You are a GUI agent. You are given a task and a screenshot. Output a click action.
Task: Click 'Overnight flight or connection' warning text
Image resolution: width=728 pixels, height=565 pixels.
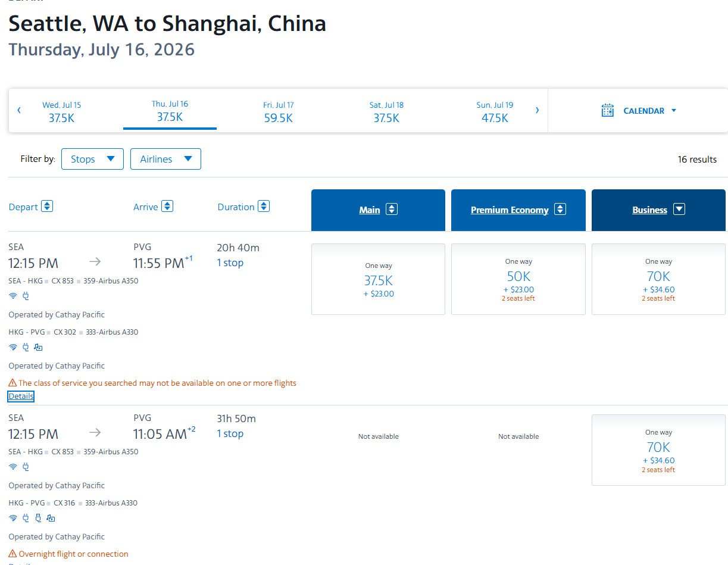[73, 554]
